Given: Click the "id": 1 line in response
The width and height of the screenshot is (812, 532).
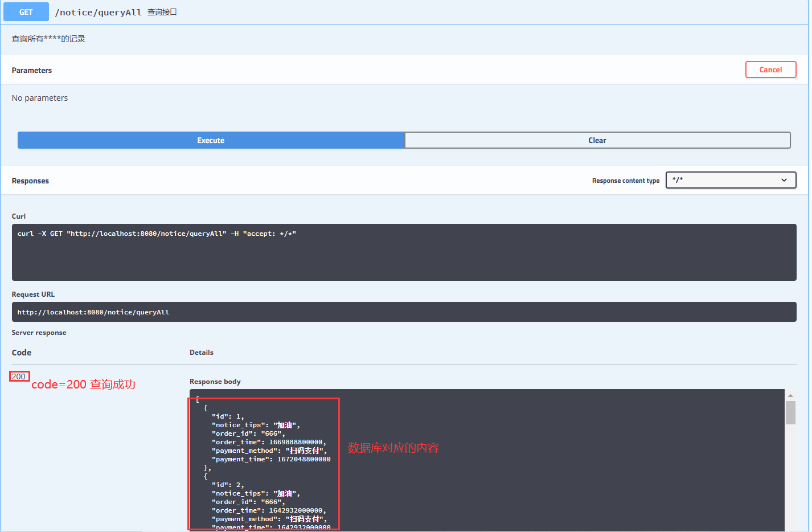Looking at the screenshot, I should click(228, 416).
